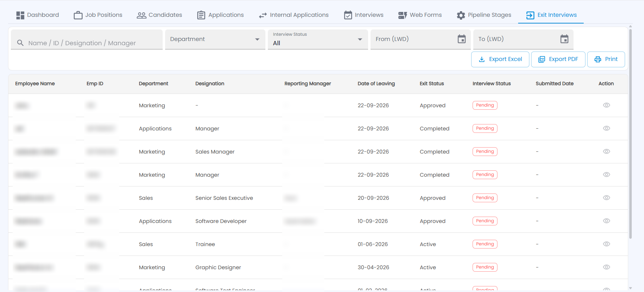Click the search magnifier icon
Viewport: 644px width, 292px height.
point(20,43)
